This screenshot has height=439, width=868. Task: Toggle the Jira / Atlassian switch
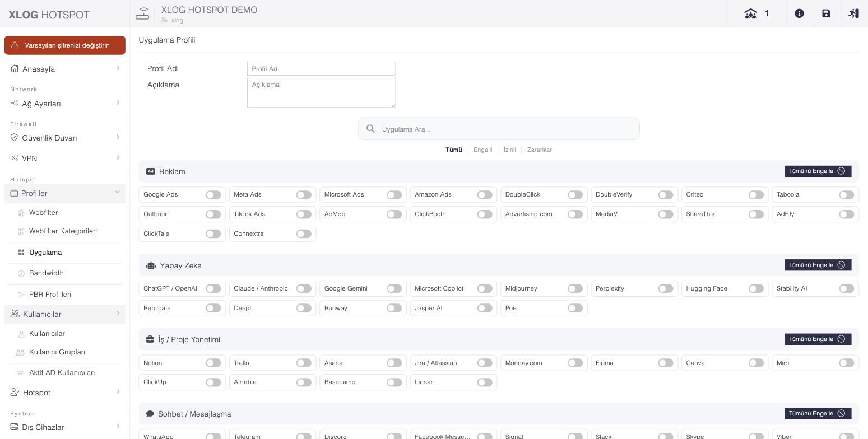tap(485, 363)
